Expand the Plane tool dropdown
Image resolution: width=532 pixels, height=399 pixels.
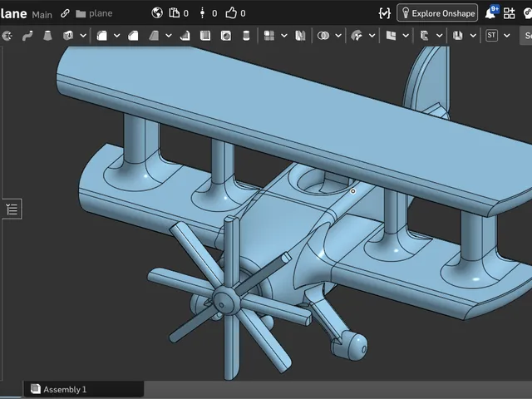click(x=406, y=36)
